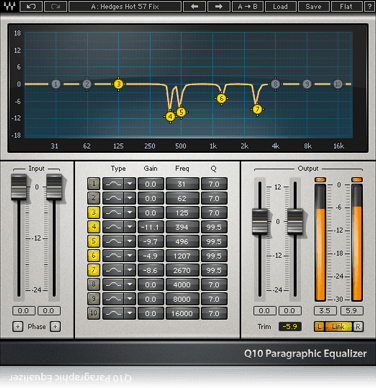
Task: Open the preset name Hedges Hot 57 Fix
Action: (x=125, y=6)
